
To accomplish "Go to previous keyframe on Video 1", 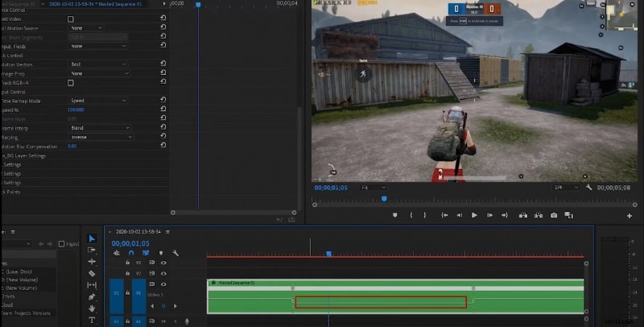I will (x=152, y=306).
